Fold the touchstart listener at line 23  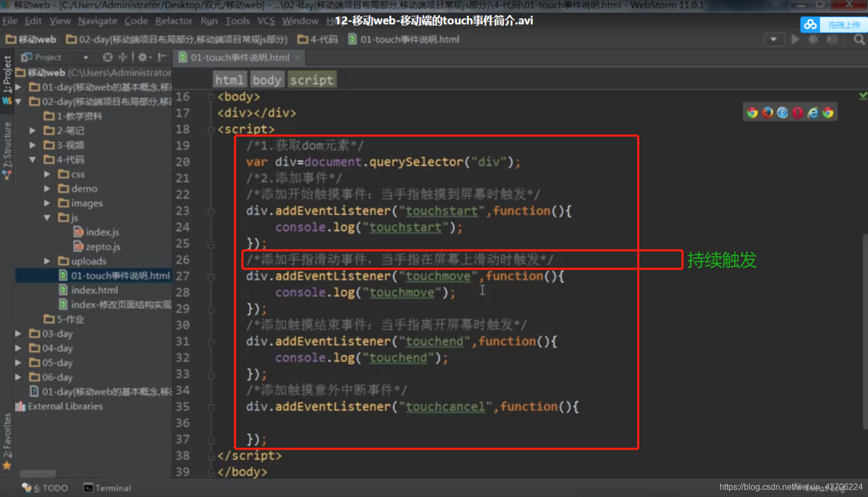pyautogui.click(x=211, y=212)
